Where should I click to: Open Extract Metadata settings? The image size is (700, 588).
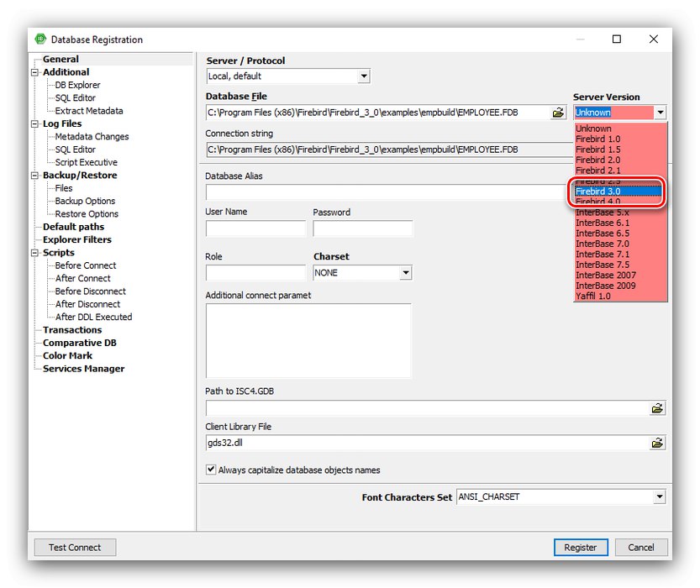coord(89,111)
